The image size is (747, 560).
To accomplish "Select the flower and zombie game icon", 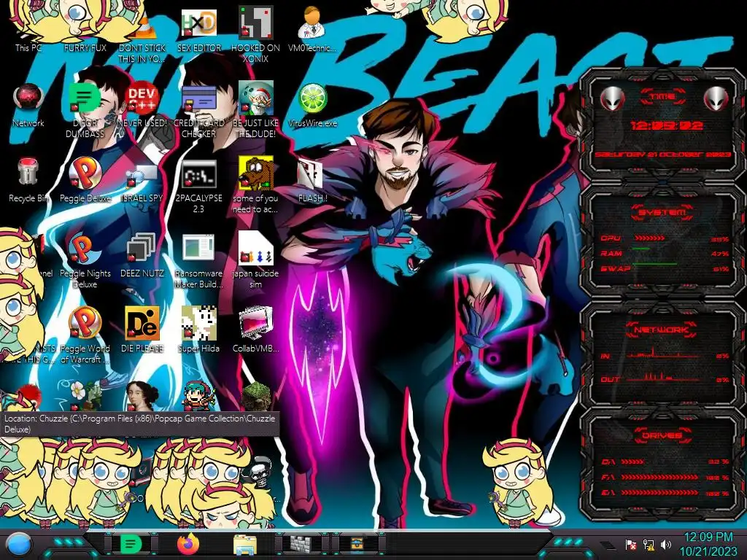I will coord(85,396).
